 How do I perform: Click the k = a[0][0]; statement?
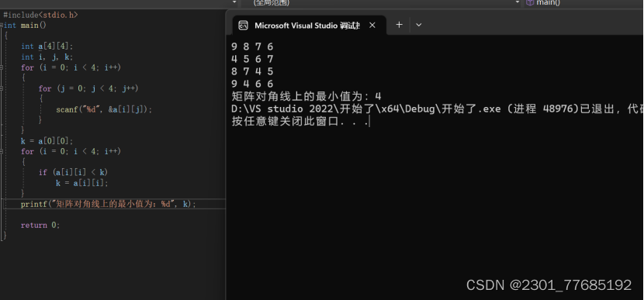point(47,141)
